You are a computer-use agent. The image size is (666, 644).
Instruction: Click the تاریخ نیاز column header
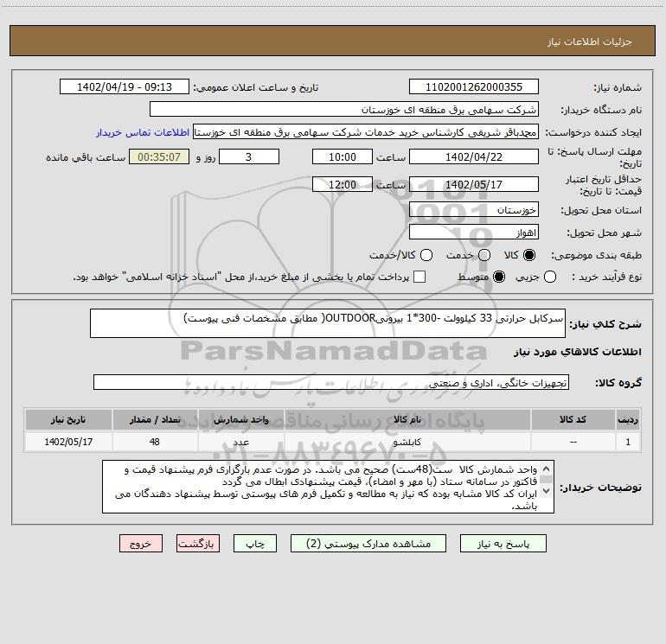coord(68,419)
